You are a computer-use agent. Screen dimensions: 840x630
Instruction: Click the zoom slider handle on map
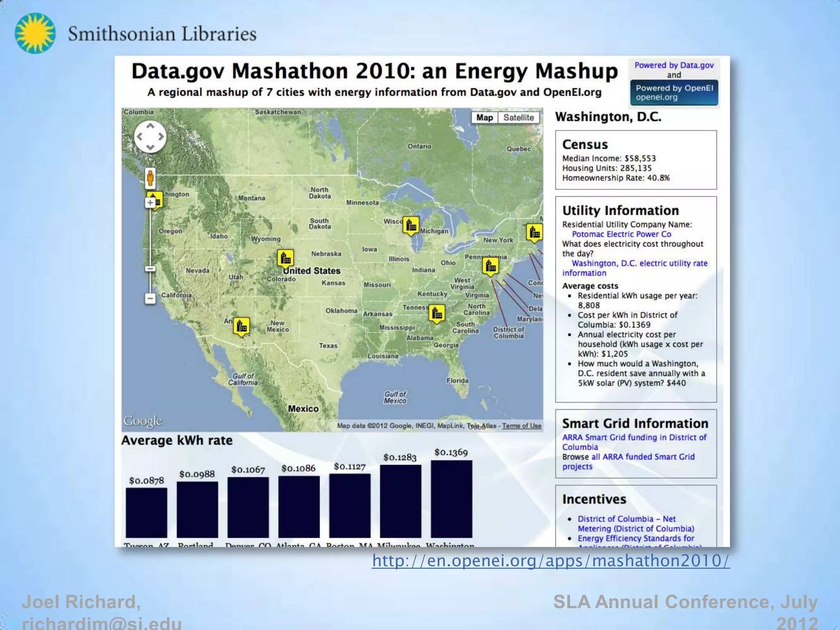click(x=150, y=269)
